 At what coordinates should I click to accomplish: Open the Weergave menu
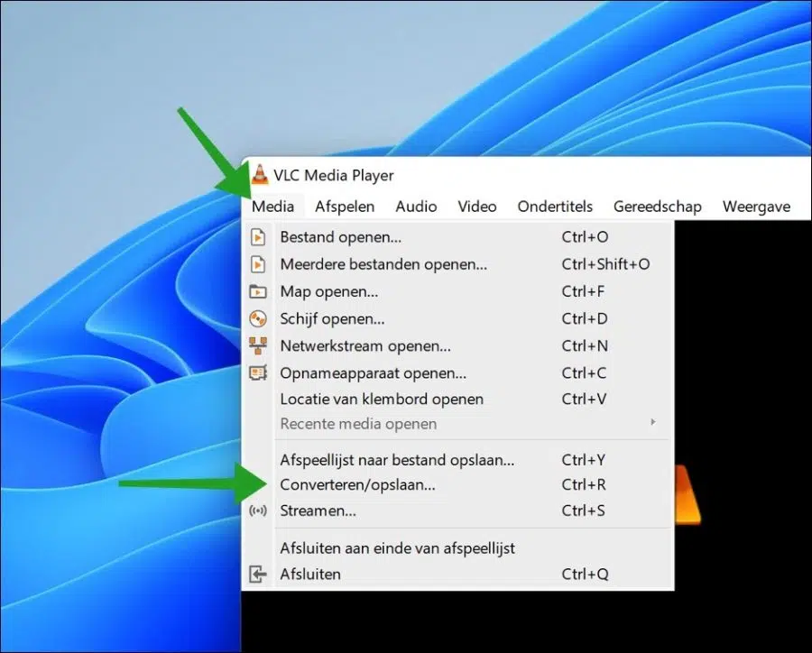(x=756, y=207)
